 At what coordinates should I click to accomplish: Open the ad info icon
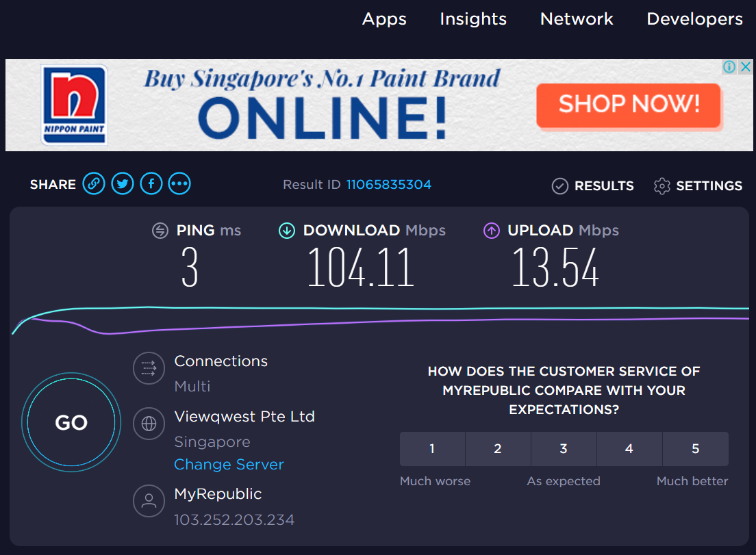click(x=729, y=66)
